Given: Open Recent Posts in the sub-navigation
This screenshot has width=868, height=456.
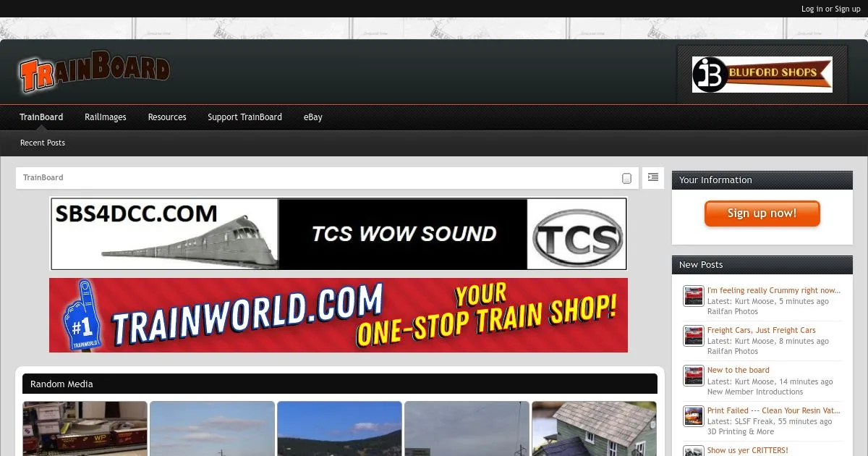Looking at the screenshot, I should pyautogui.click(x=43, y=143).
